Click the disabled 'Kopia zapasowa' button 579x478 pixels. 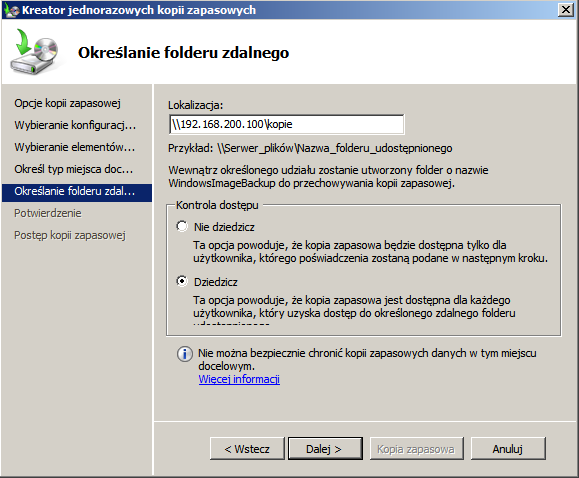click(417, 448)
